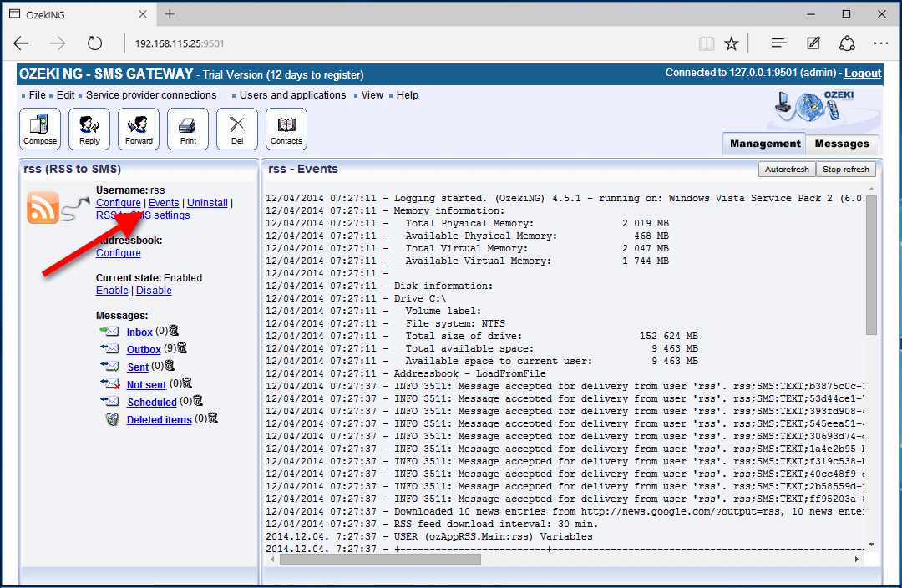Open Service provider connections menu
The height and width of the screenshot is (588, 902).
[x=151, y=95]
